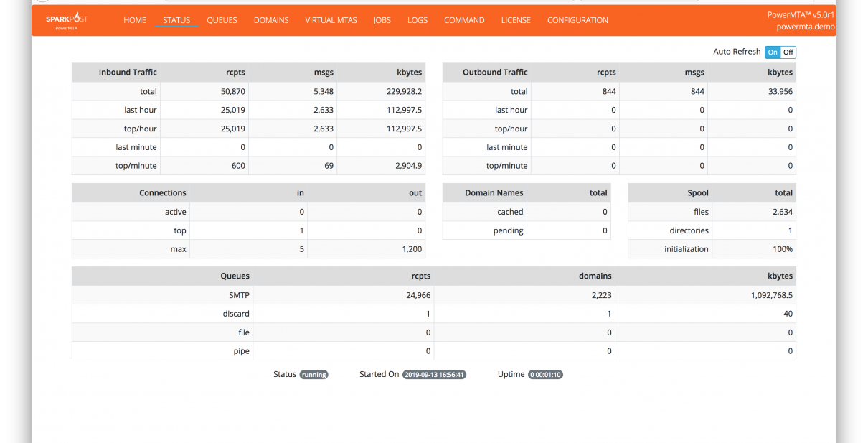
Task: Select the SMTP queue row label
Action: [238, 295]
